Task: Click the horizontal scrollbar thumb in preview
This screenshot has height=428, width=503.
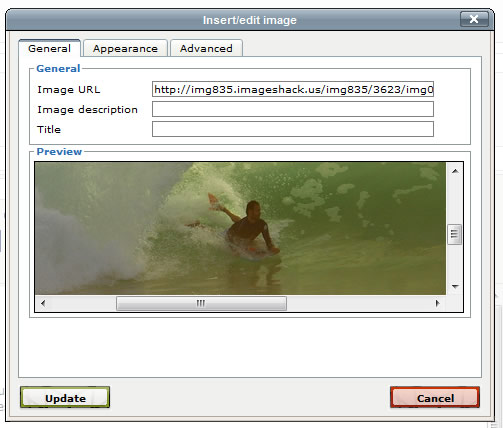Action: coord(201,303)
